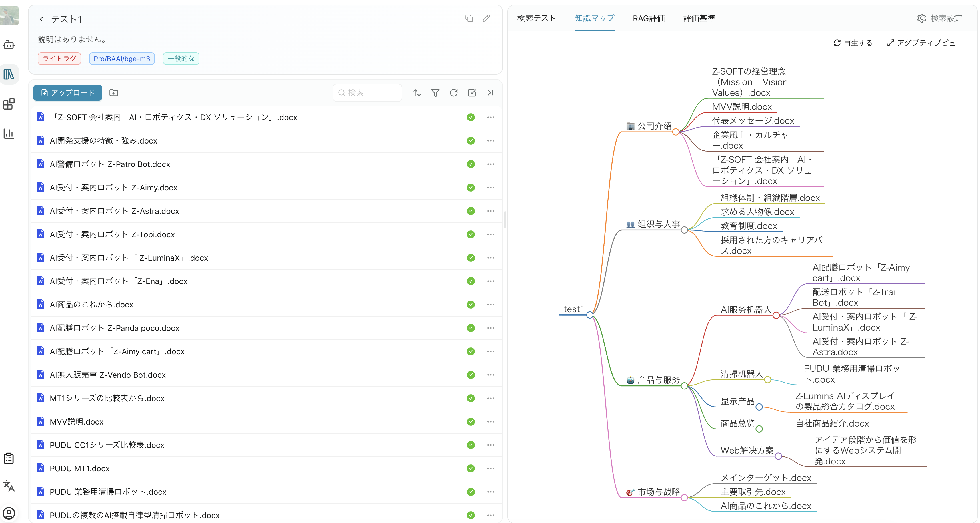Screen dimensions: 980x523
Task: Click 自社商品紹介.docx node in mind map
Action: coord(832,423)
